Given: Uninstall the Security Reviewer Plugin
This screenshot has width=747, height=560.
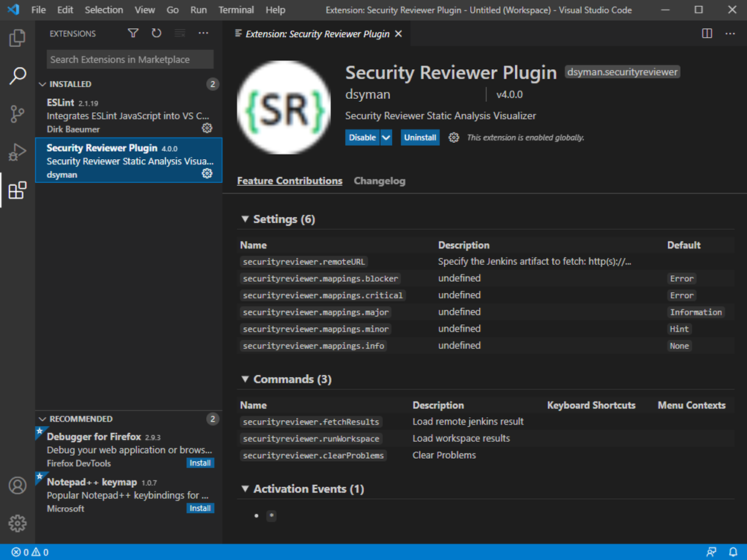Looking at the screenshot, I should (420, 137).
